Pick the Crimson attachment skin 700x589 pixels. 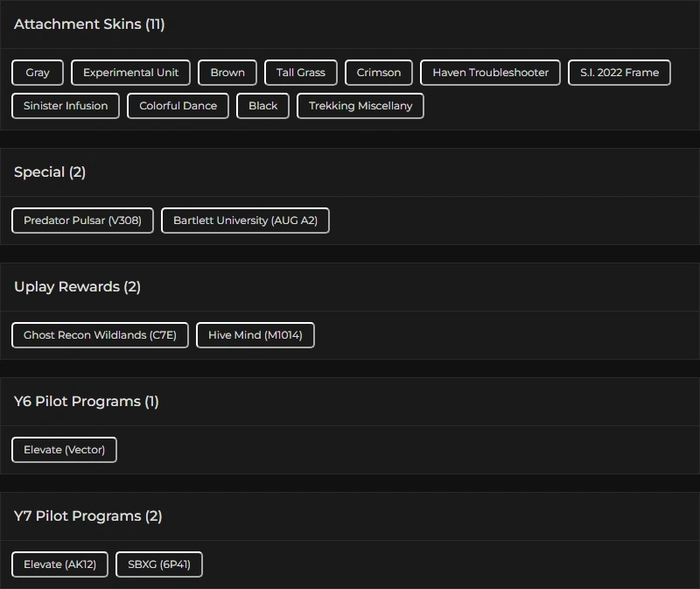[x=379, y=73]
